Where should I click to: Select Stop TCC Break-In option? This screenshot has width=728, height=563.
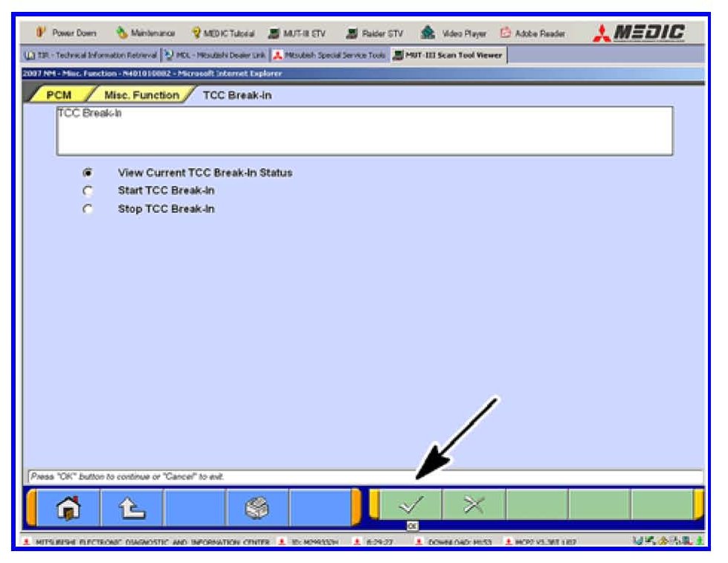(88, 209)
